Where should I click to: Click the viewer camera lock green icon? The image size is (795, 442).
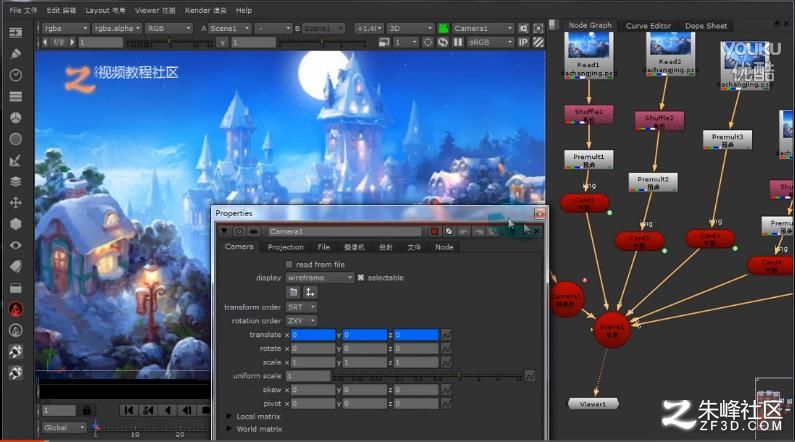tap(443, 28)
